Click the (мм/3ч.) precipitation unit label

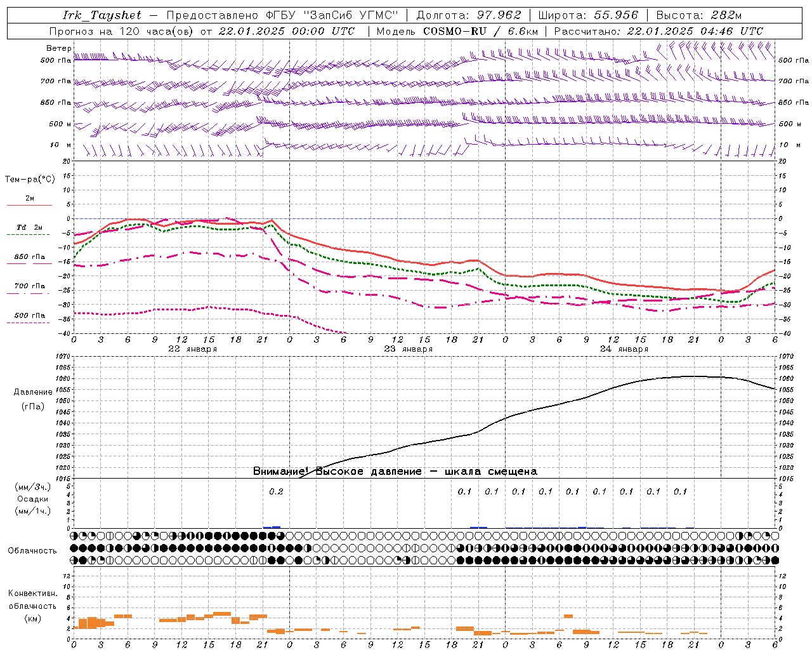point(33,487)
